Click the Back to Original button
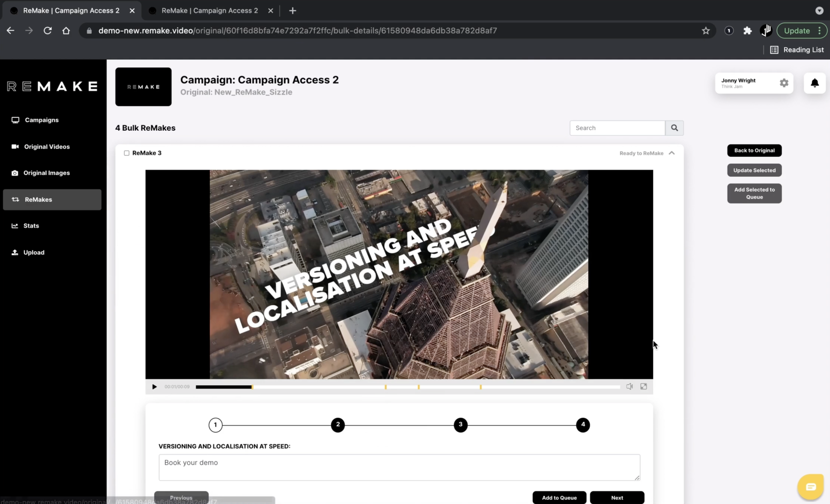Viewport: 830px width, 504px height. point(754,151)
